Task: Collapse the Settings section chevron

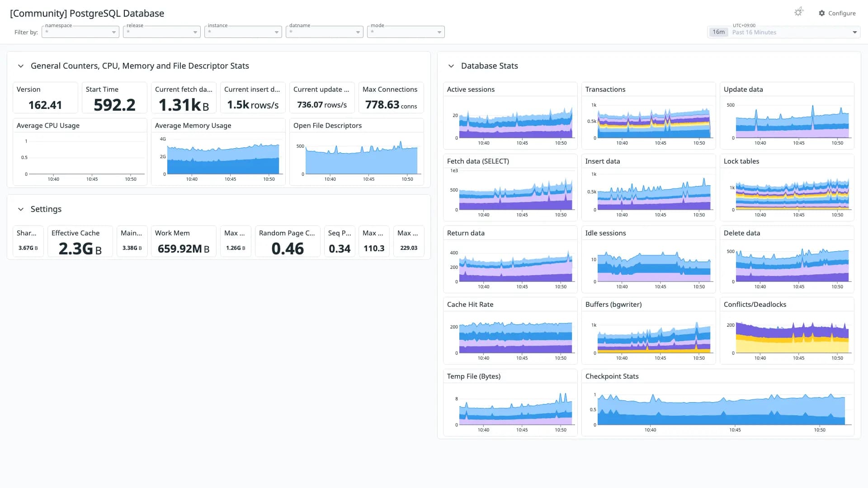Action: pyautogui.click(x=21, y=209)
